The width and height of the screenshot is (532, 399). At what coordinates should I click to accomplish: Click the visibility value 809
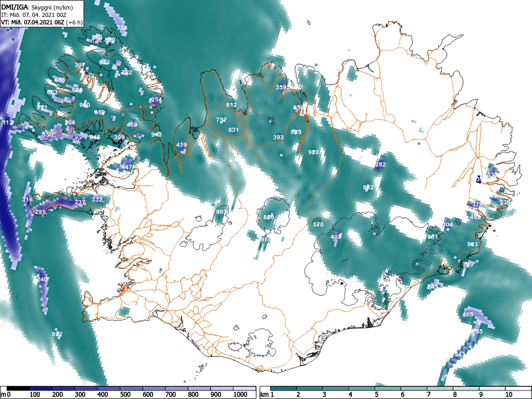110,40
